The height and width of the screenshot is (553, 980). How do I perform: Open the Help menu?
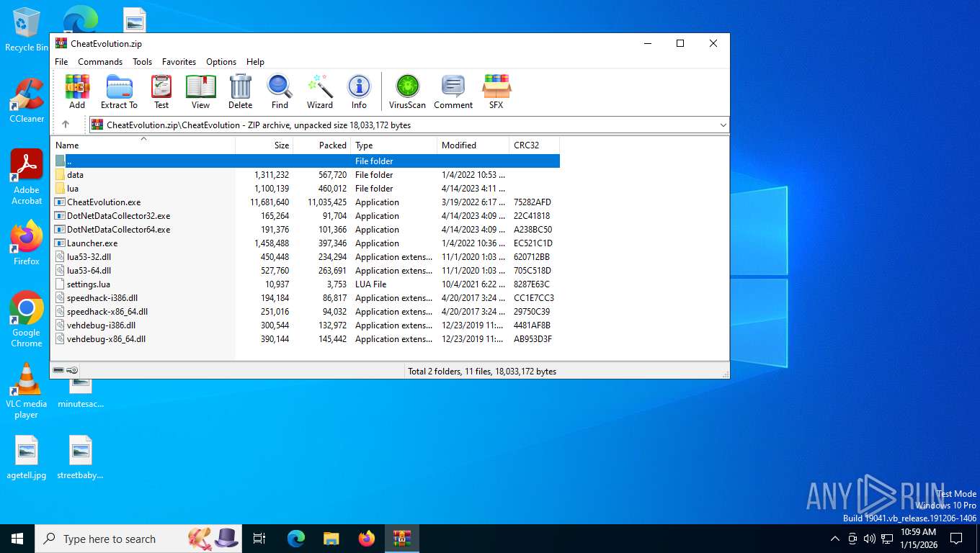click(x=255, y=62)
